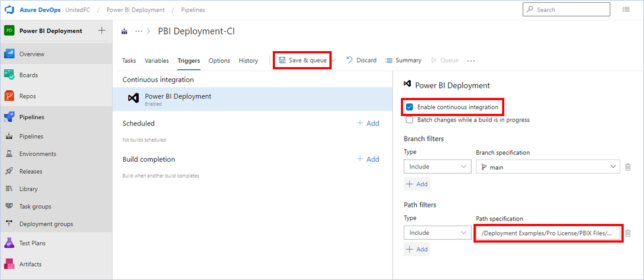644x280 pixels.
Task: Switch to the Tasks tab
Action: point(129,61)
